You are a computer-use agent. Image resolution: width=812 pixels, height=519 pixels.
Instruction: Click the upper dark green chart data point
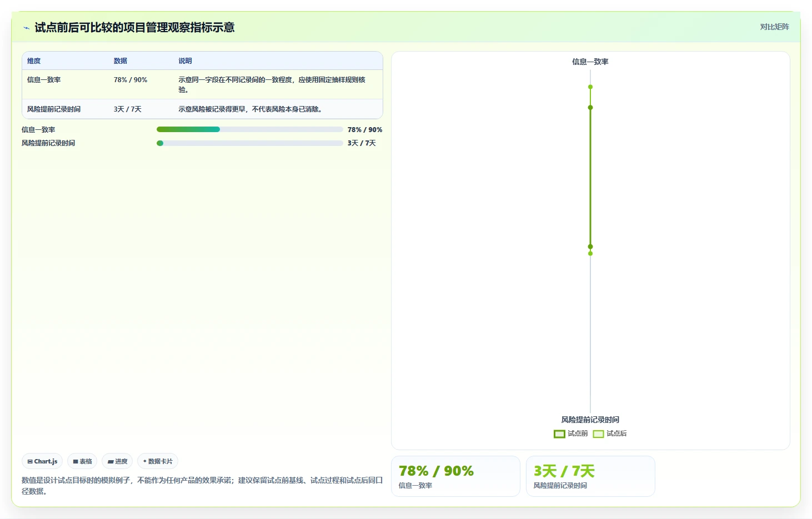[x=590, y=108]
